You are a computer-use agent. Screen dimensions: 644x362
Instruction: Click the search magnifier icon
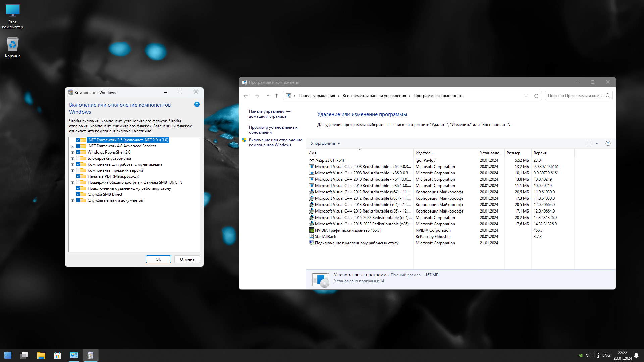(x=608, y=96)
